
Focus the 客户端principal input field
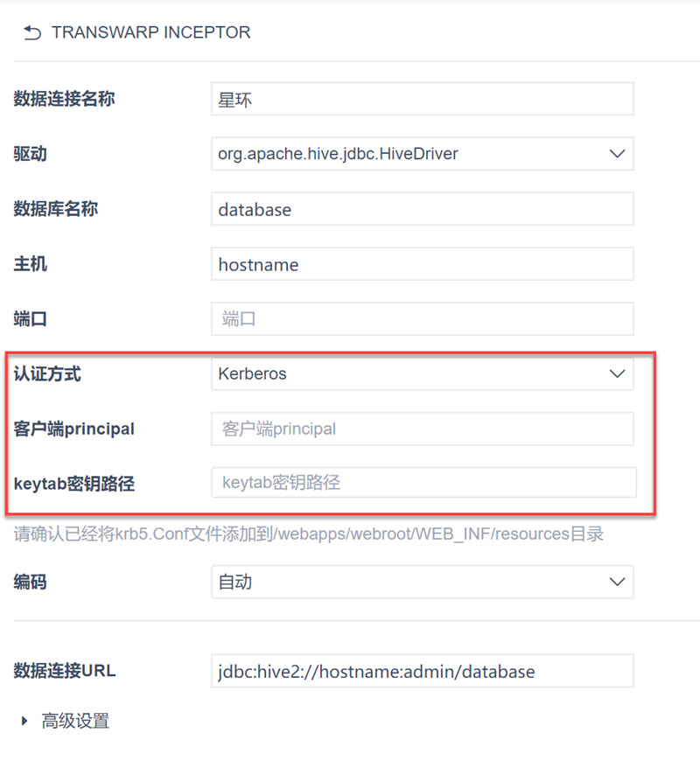coord(422,429)
